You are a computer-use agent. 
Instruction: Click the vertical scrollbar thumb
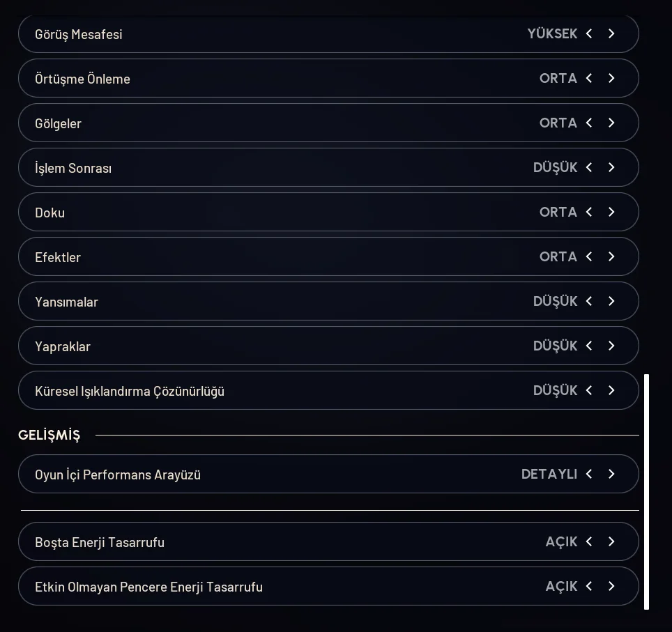click(647, 491)
